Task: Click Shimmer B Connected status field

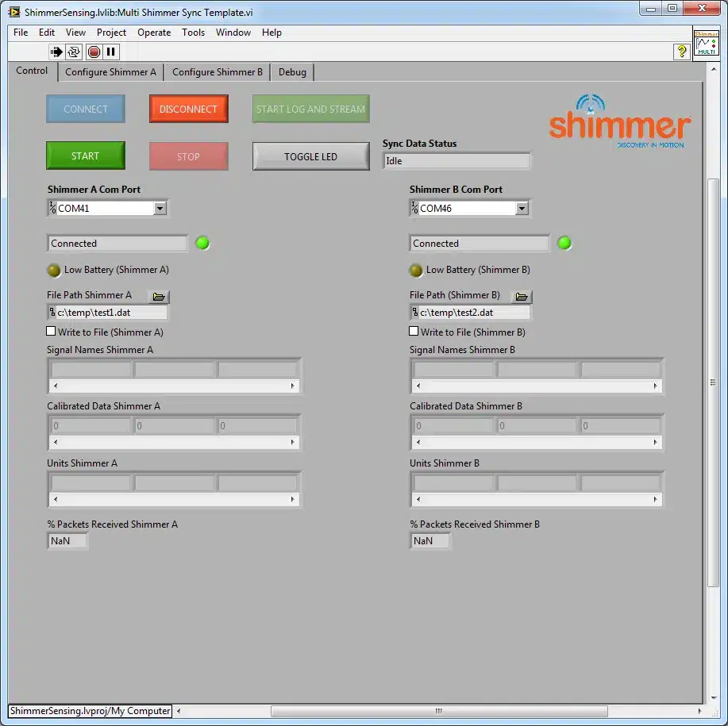Action: tap(480, 244)
